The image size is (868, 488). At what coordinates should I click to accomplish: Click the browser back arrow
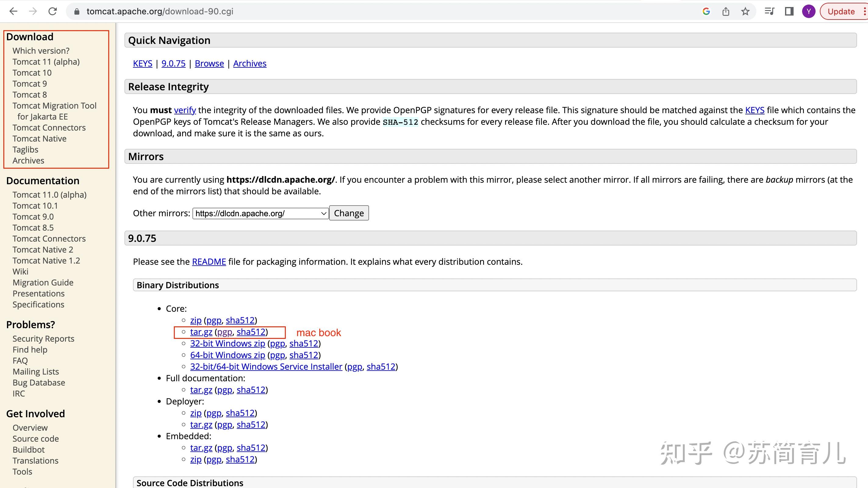[13, 12]
